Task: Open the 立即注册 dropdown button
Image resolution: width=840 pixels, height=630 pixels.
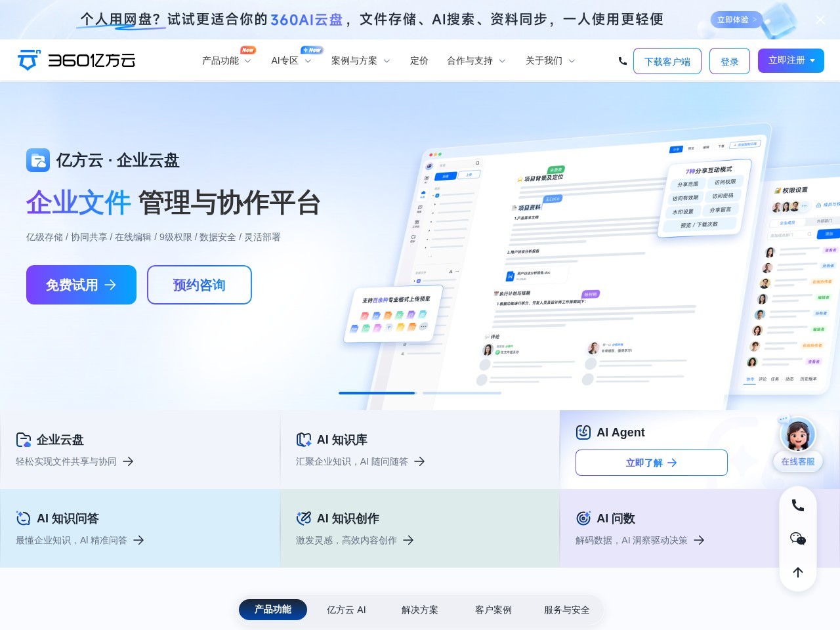Action: [x=791, y=60]
